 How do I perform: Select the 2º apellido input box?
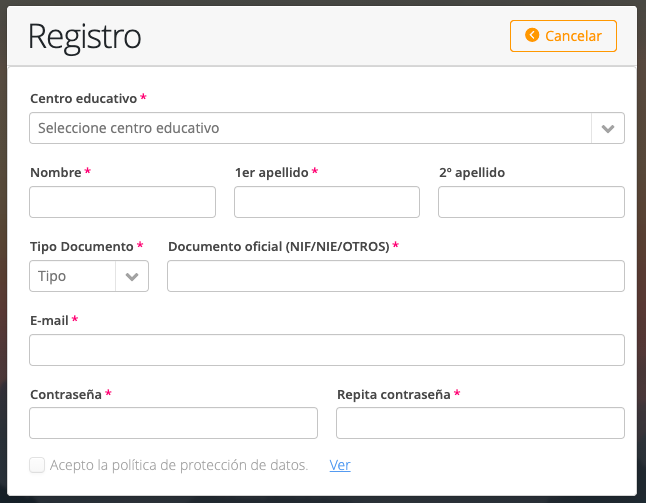(531, 202)
